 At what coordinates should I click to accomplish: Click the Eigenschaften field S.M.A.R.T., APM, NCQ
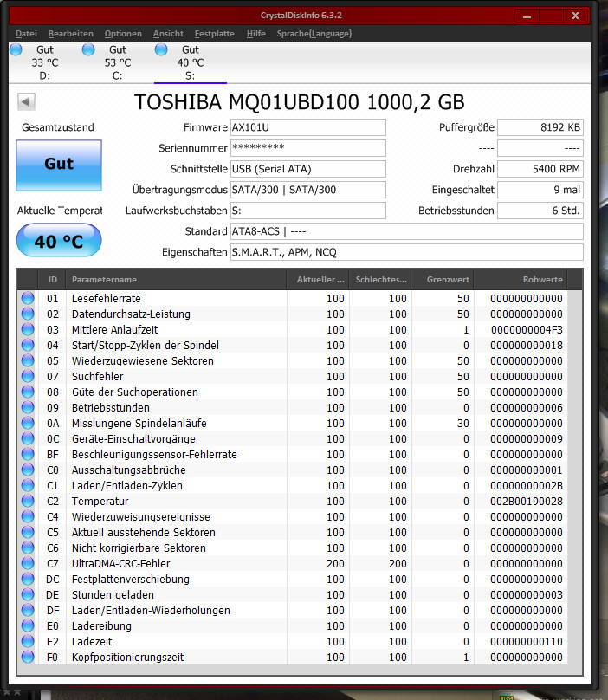point(407,252)
